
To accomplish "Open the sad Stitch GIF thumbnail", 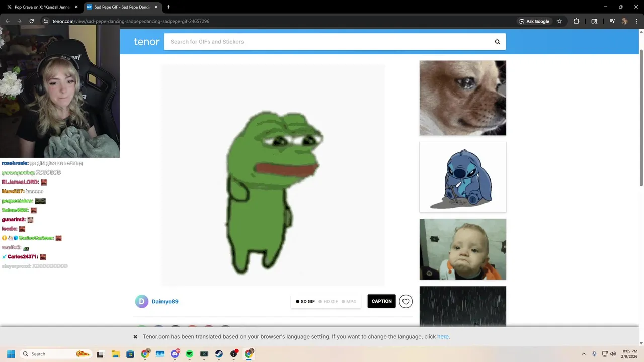I will tap(463, 177).
